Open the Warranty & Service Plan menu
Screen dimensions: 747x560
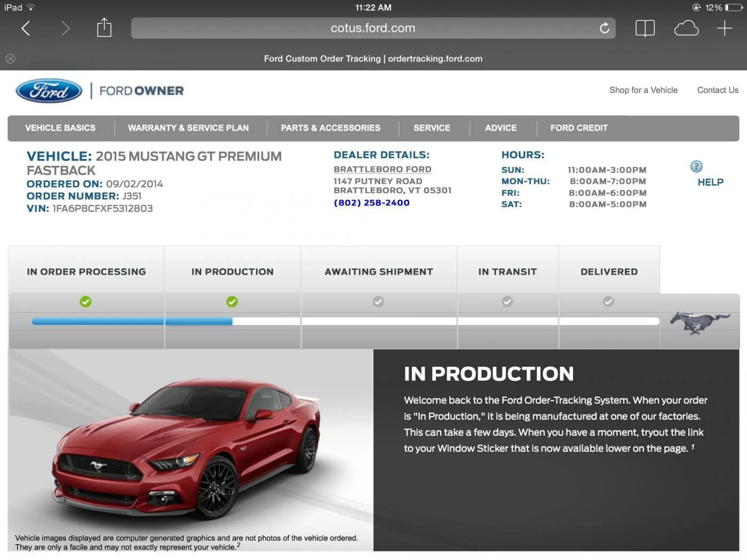188,128
